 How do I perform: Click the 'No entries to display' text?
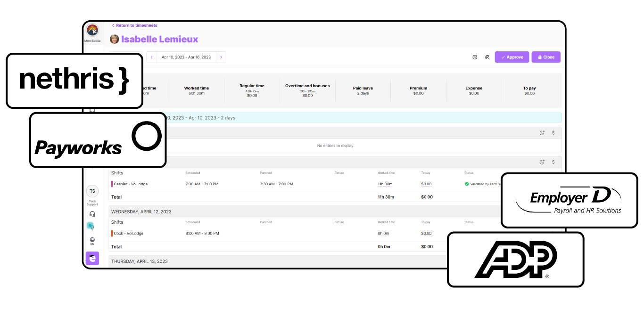click(335, 146)
